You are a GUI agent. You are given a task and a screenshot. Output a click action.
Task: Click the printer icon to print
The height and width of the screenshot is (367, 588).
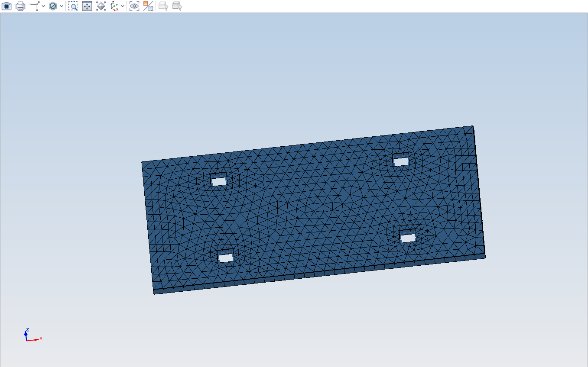click(20, 6)
